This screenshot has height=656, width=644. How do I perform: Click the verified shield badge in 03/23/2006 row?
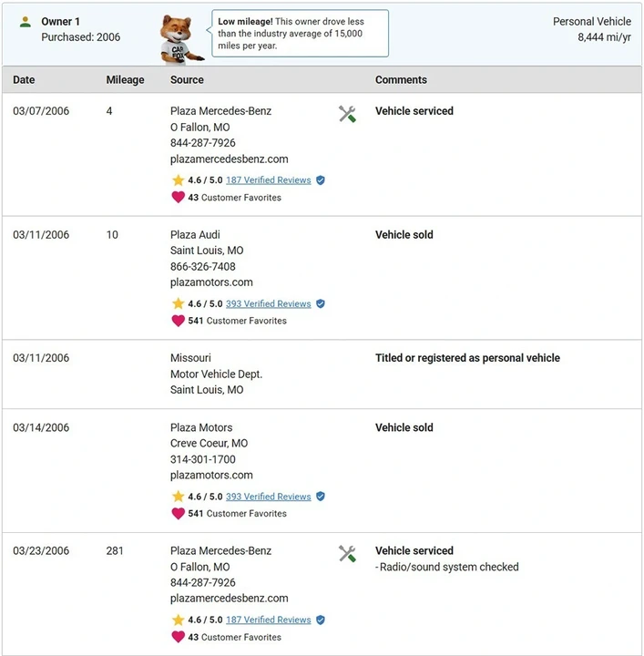(321, 620)
